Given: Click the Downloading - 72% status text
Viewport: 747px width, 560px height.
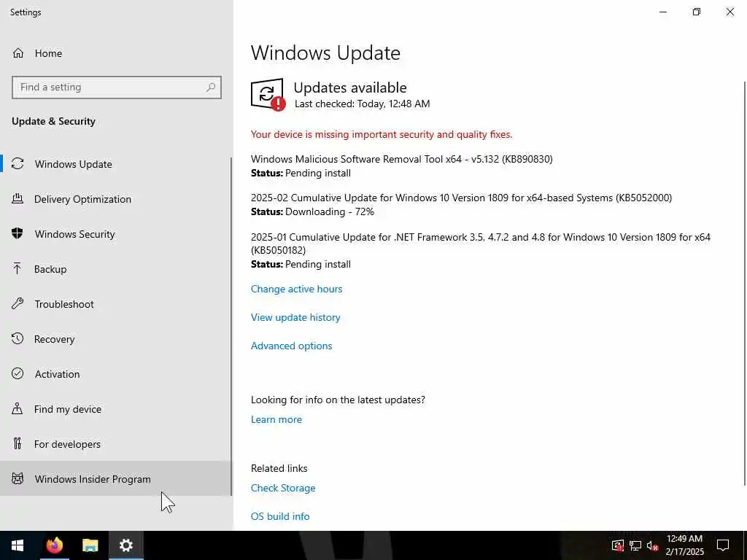Looking at the screenshot, I should (329, 212).
